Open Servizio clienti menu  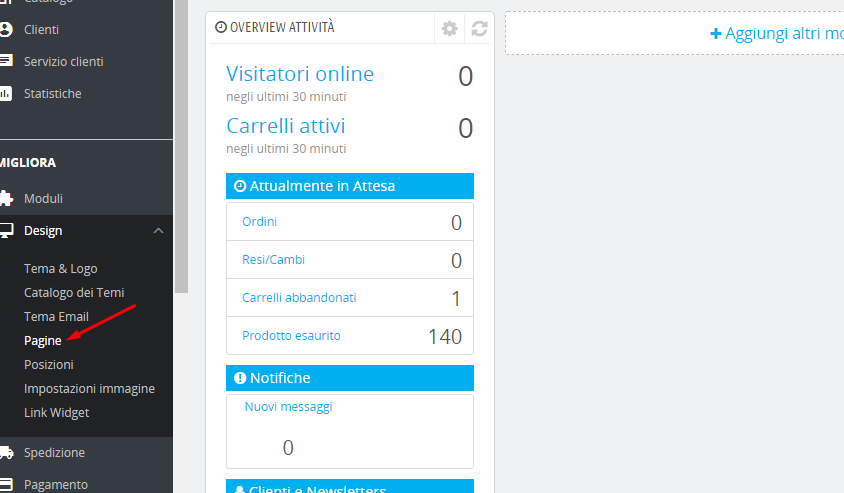64,61
